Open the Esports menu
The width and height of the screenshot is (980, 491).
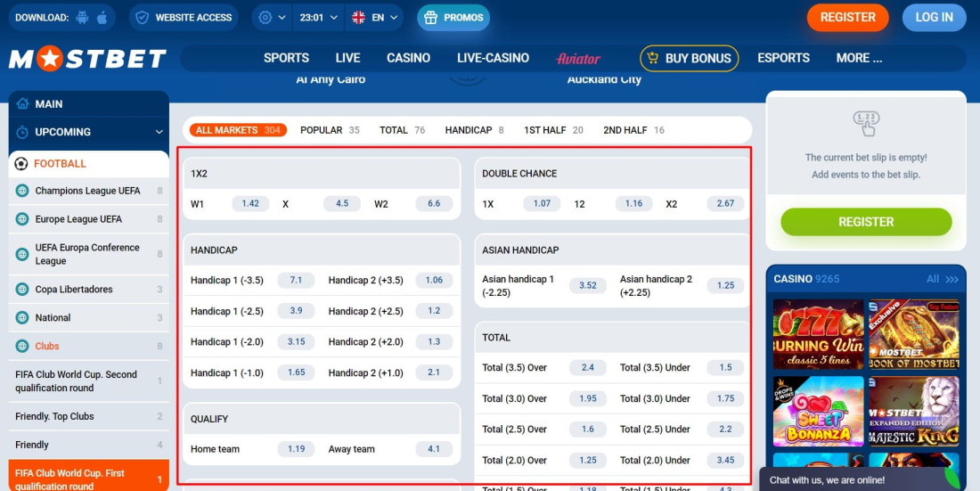783,58
